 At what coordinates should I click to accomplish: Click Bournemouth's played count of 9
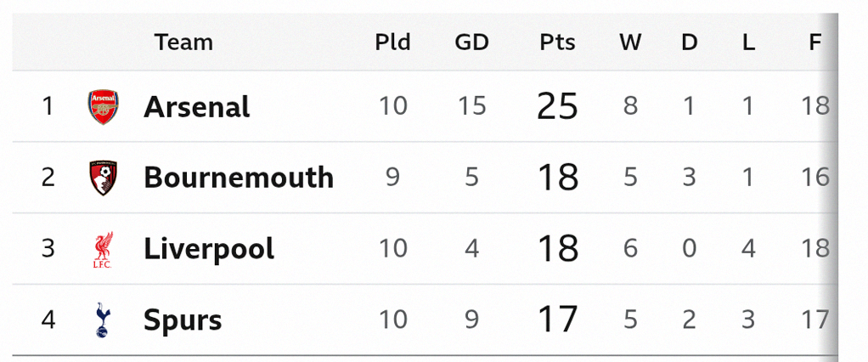coord(393,178)
